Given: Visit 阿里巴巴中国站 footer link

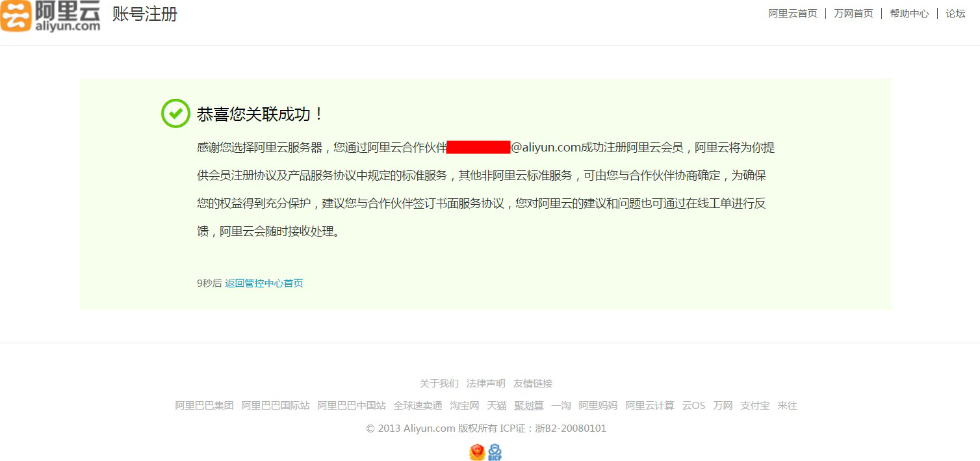Looking at the screenshot, I should (352, 406).
